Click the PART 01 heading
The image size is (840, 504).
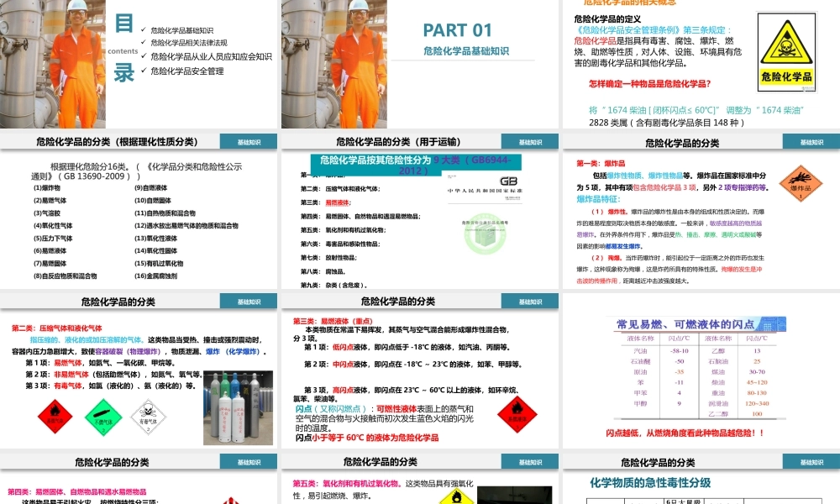tap(457, 30)
